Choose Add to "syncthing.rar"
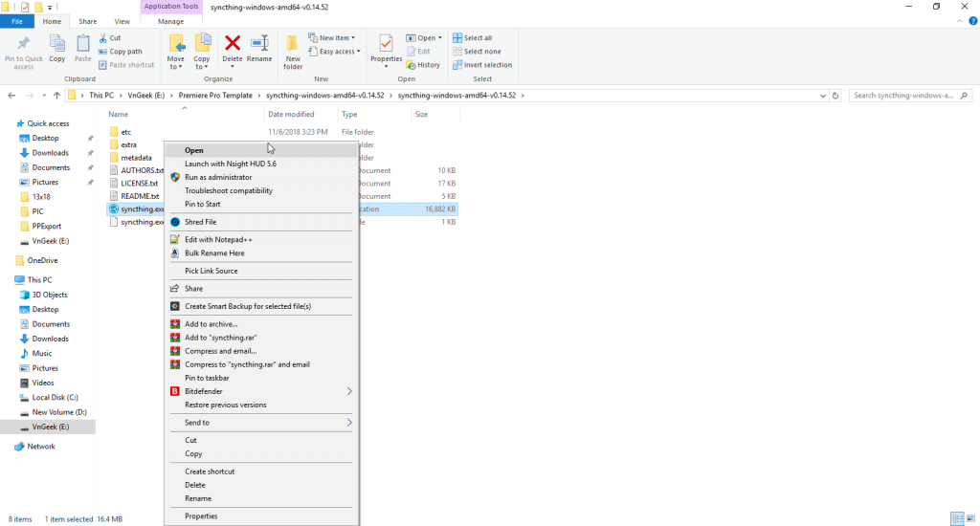The width and height of the screenshot is (980, 526). (261, 338)
